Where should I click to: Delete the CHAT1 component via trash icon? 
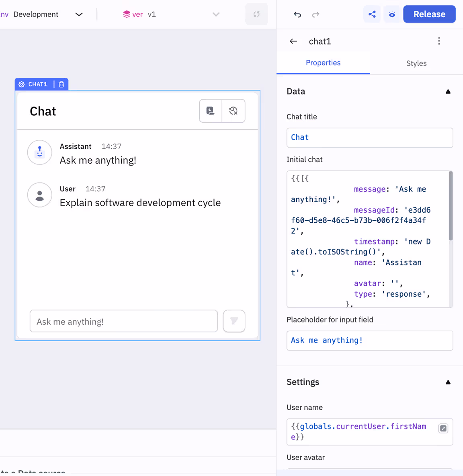coord(61,84)
